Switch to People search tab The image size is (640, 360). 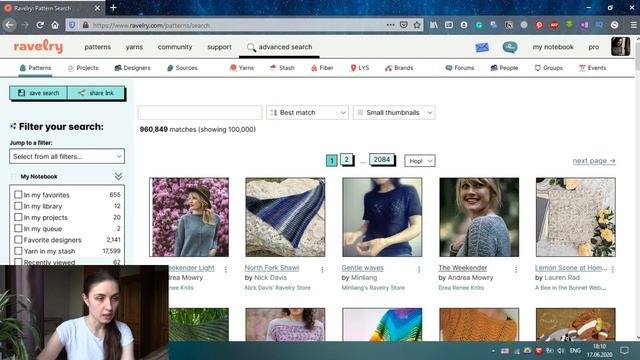click(504, 68)
